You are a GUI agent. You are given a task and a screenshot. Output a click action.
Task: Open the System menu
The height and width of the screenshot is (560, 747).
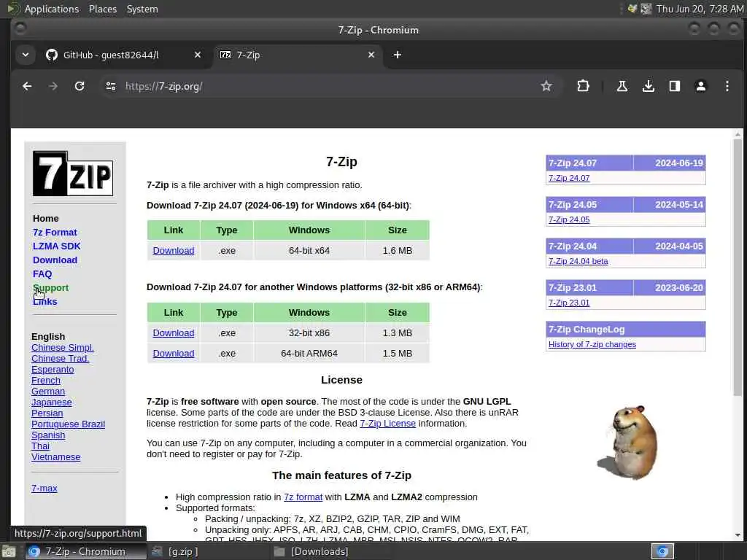click(x=142, y=9)
